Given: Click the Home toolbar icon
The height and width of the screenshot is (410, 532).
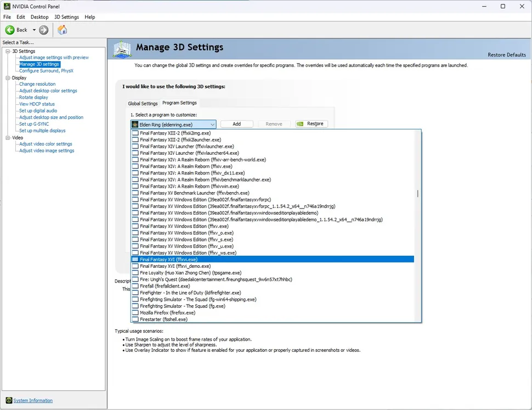Looking at the screenshot, I should coord(62,30).
